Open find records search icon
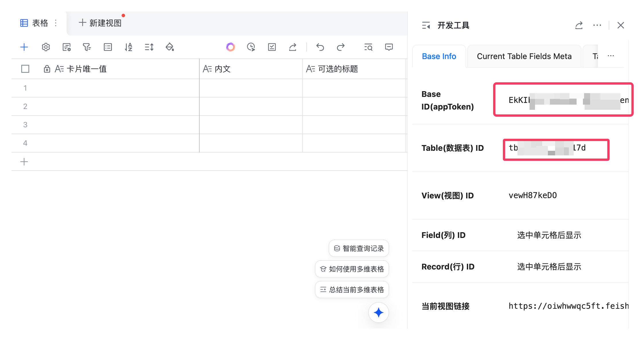The height and width of the screenshot is (340, 644). click(x=368, y=47)
